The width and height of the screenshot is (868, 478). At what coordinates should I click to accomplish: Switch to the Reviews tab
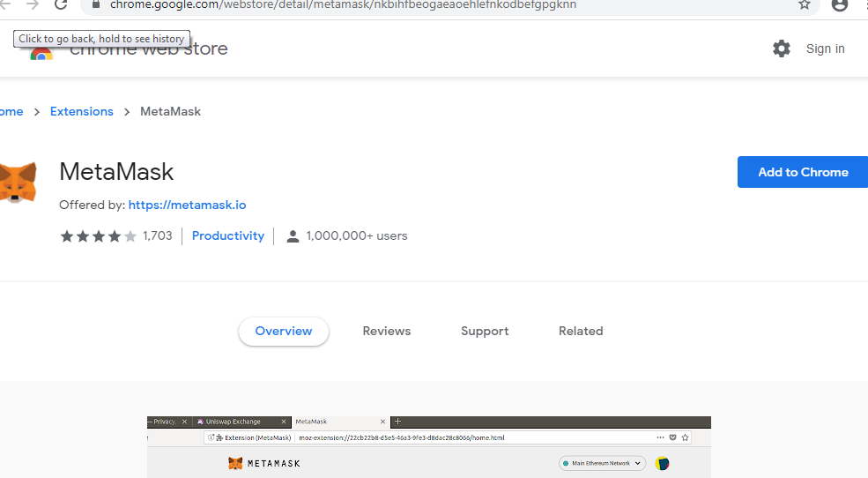[x=386, y=332]
